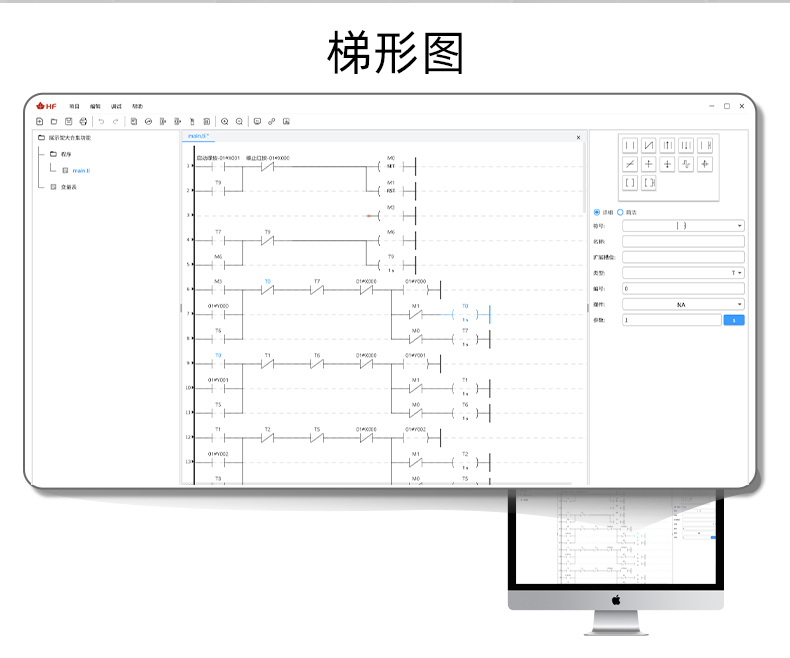The width and height of the screenshot is (790, 658).
Task: Select the 简洁 radio button
Action: click(x=620, y=212)
